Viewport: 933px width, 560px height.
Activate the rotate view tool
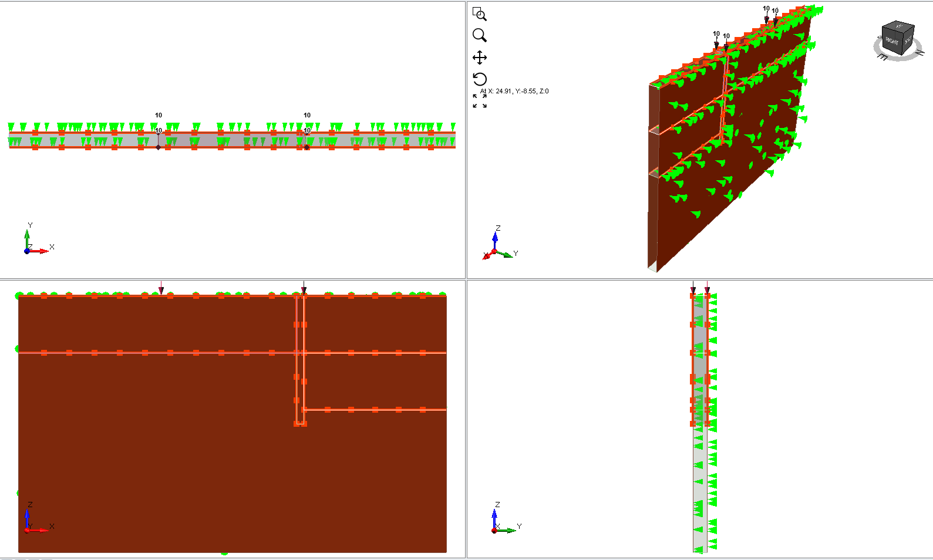(x=480, y=79)
